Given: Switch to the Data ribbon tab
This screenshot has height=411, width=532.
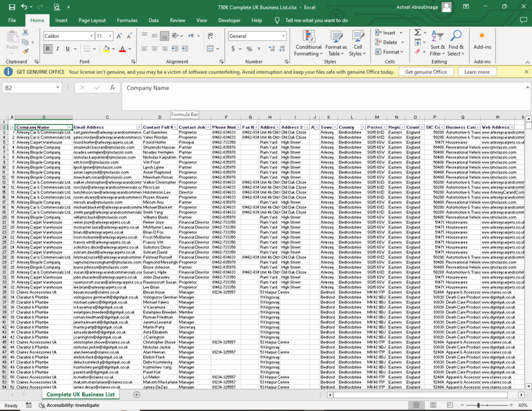Looking at the screenshot, I should [154, 20].
